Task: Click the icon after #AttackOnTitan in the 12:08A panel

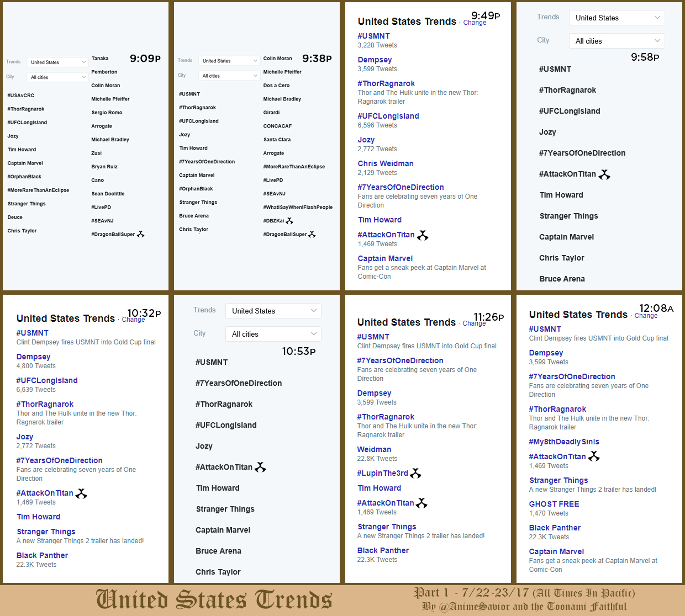Action: pos(594,456)
